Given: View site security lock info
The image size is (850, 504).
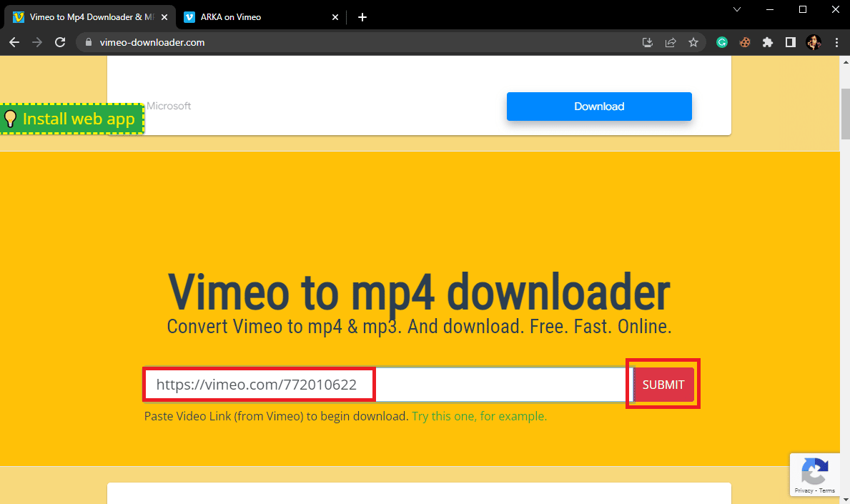Looking at the screenshot, I should [x=89, y=42].
